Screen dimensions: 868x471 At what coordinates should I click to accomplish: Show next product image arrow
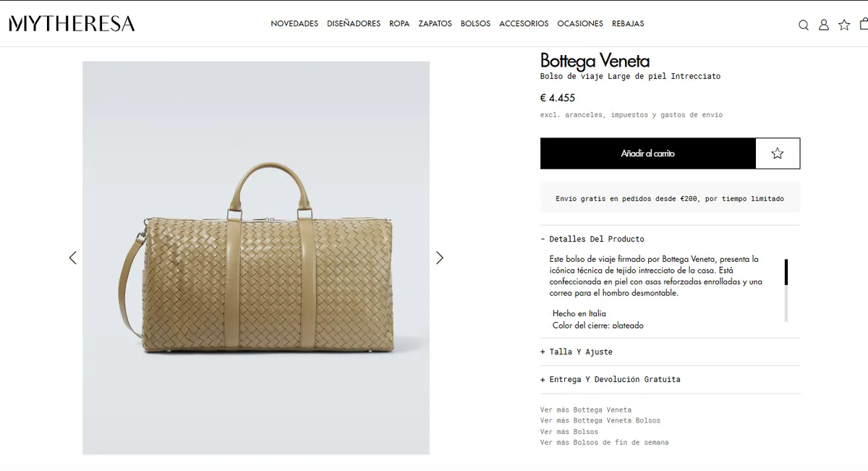tap(439, 258)
